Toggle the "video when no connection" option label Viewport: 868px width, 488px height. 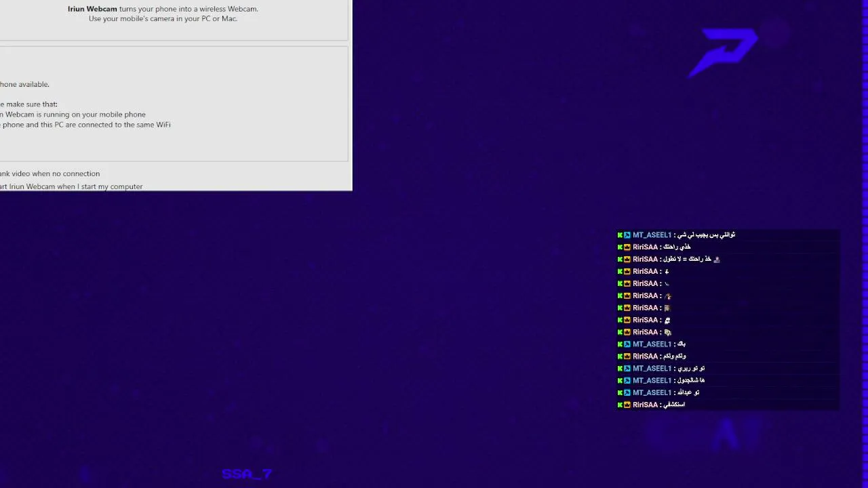(50, 174)
